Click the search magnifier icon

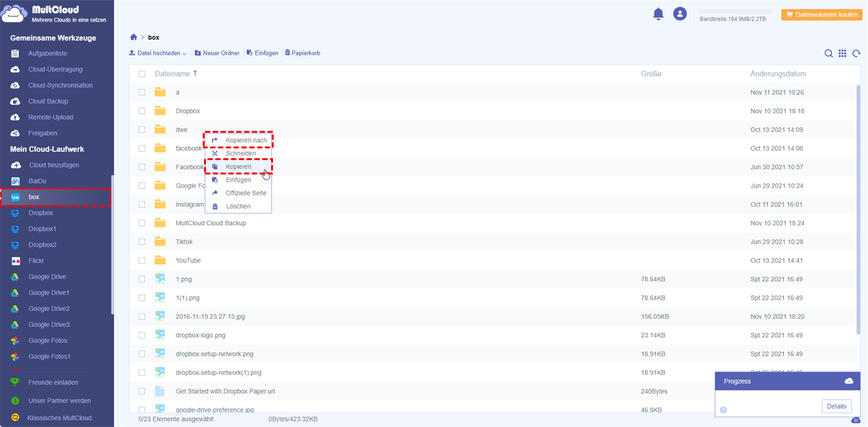[x=828, y=53]
